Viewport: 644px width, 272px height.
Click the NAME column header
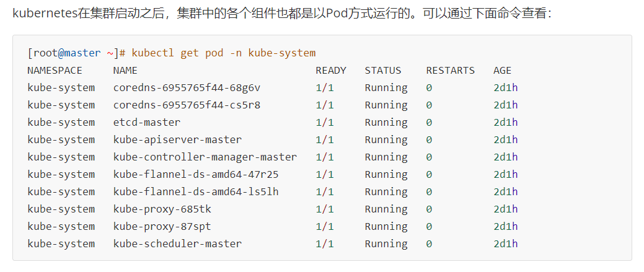point(125,71)
